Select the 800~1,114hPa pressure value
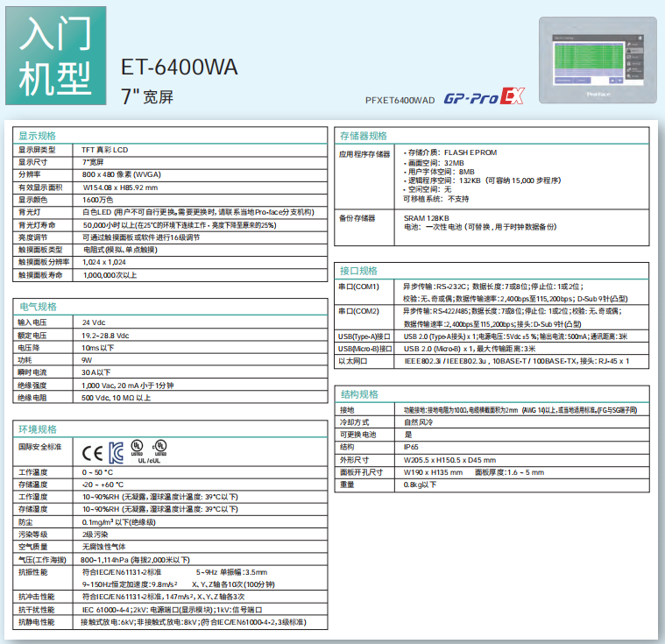The width and height of the screenshot is (665, 644). pyautogui.click(x=135, y=560)
